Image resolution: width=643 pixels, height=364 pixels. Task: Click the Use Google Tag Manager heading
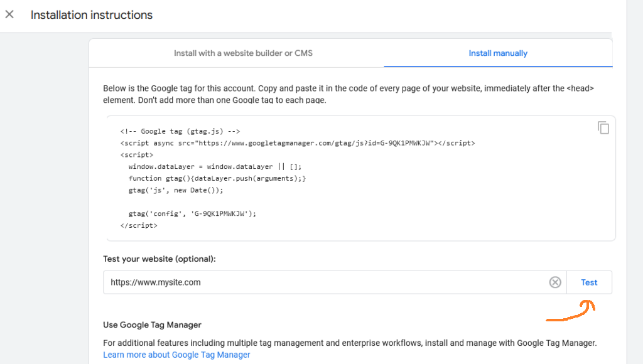pyautogui.click(x=152, y=324)
